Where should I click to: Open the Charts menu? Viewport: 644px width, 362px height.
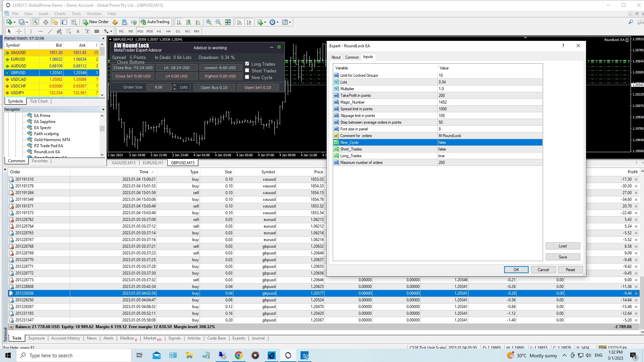pyautogui.click(x=60, y=14)
